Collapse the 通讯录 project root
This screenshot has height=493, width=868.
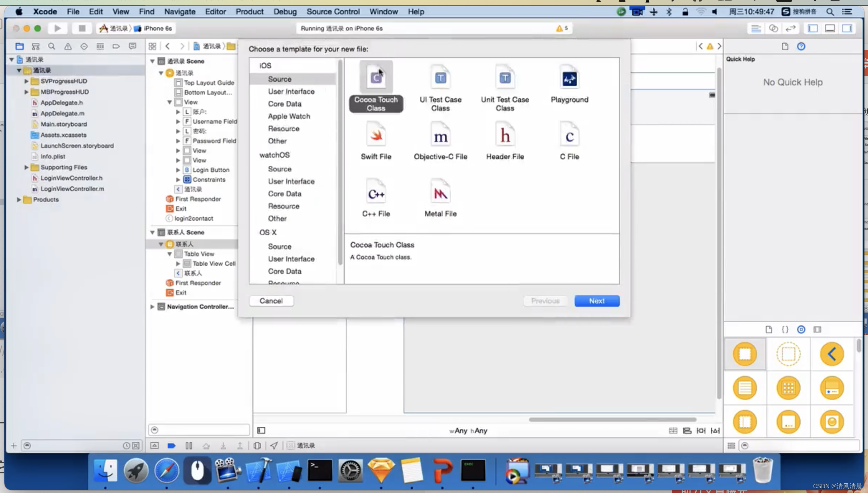pyautogui.click(x=11, y=59)
